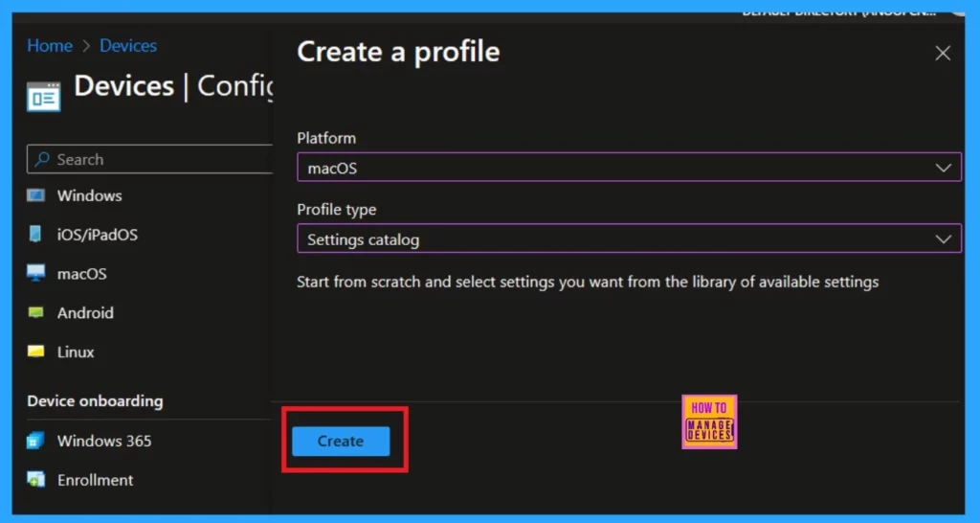
Task: Click the Windows 365 icon
Action: click(x=35, y=441)
